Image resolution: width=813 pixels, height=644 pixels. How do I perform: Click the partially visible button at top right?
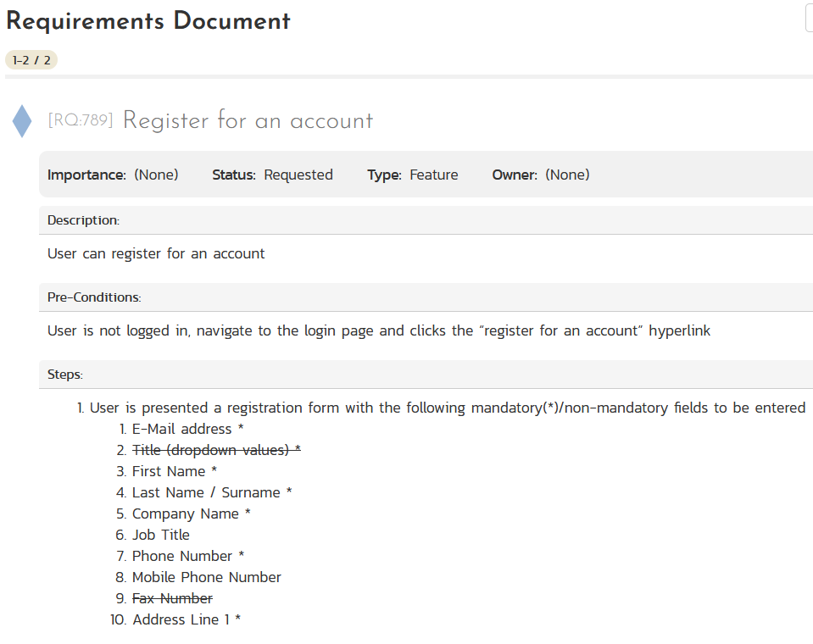(x=809, y=18)
